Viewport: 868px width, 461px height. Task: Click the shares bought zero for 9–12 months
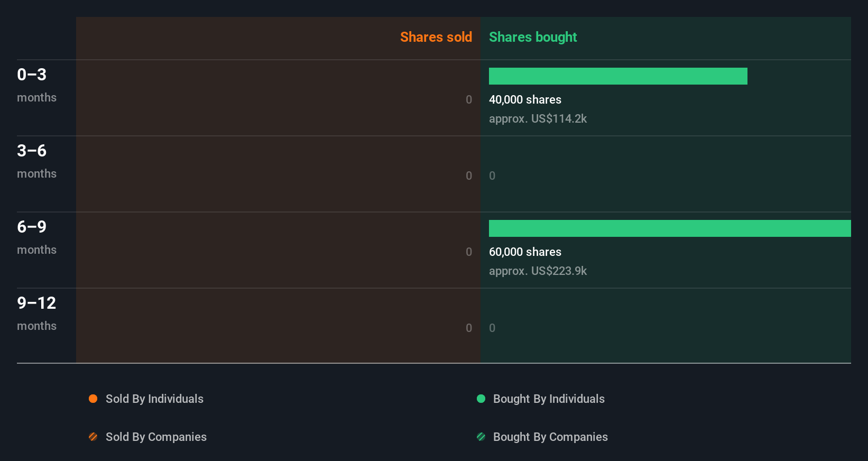(492, 328)
